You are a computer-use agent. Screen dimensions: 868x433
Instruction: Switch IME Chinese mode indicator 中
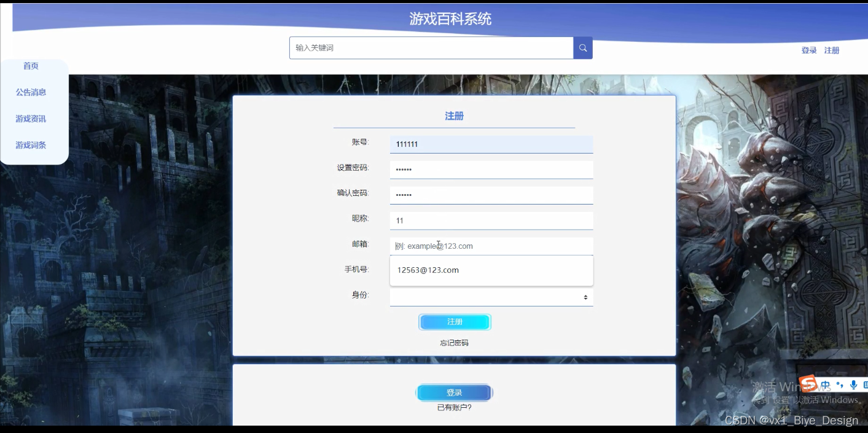coord(826,385)
